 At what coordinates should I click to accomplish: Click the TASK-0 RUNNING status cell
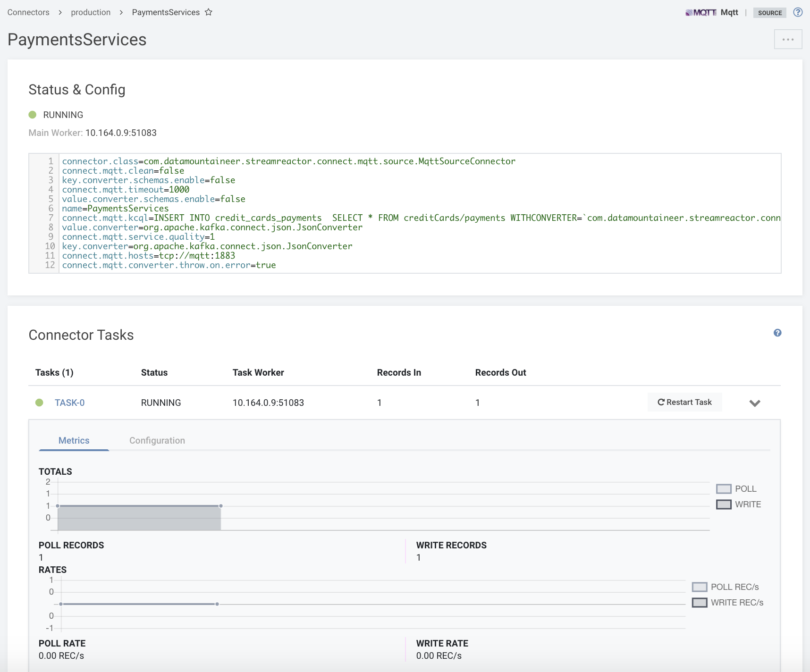click(x=161, y=403)
